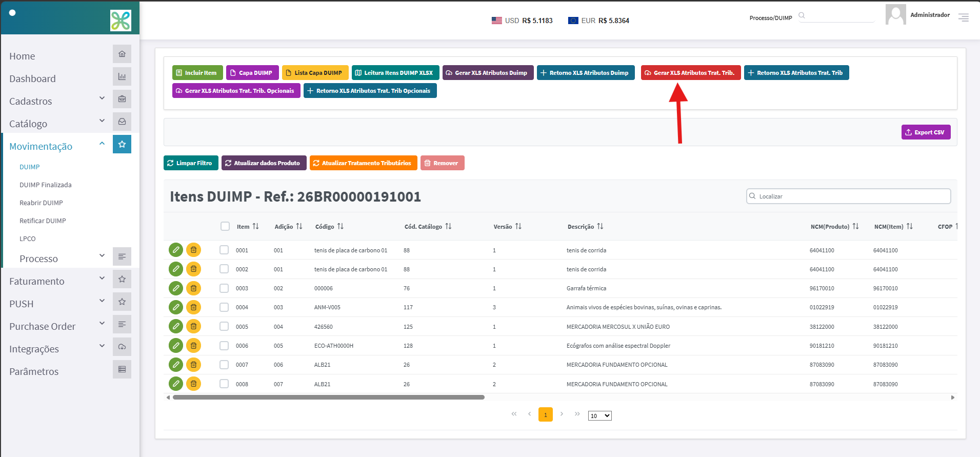Open the rows-per-page dropdown showing 10
This screenshot has height=457, width=980.
click(x=599, y=415)
